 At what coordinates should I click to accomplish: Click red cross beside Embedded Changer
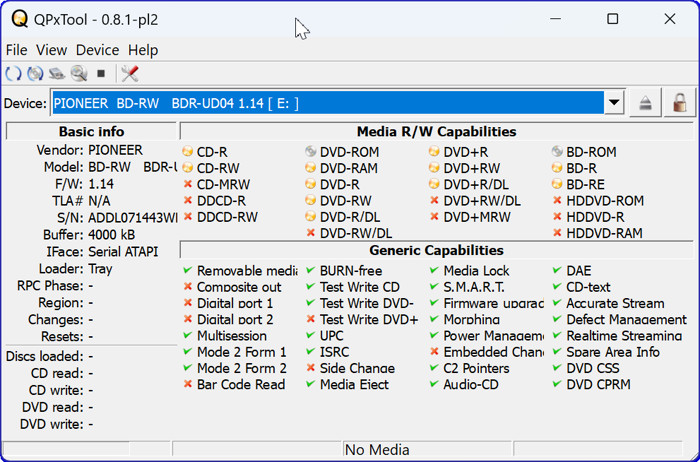tap(433, 351)
